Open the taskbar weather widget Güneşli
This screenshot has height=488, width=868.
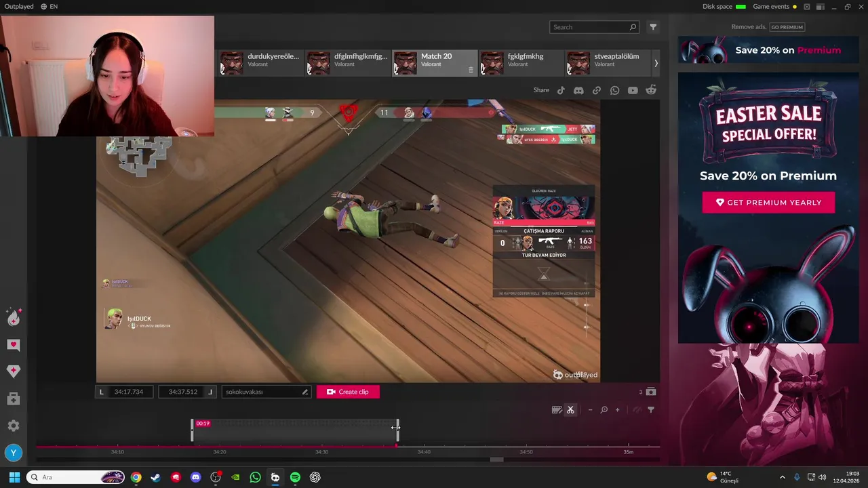pos(723,477)
